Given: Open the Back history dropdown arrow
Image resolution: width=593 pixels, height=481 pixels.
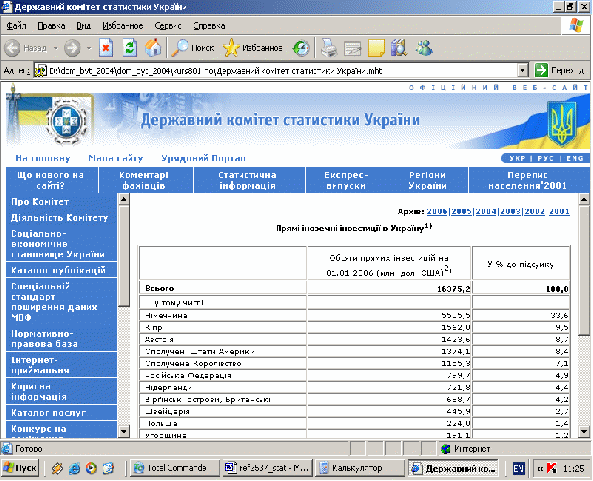Looking at the screenshot, I should [x=56, y=48].
